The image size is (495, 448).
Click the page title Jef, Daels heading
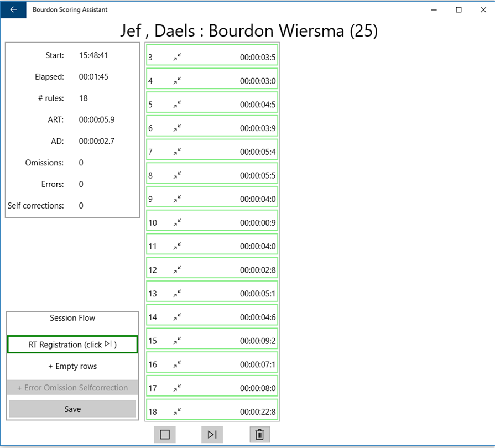(249, 30)
